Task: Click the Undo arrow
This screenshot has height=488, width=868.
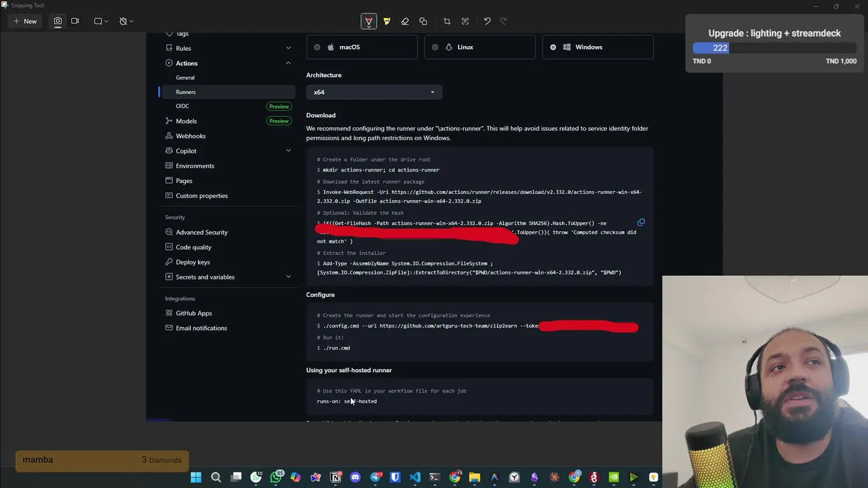Action: click(487, 21)
